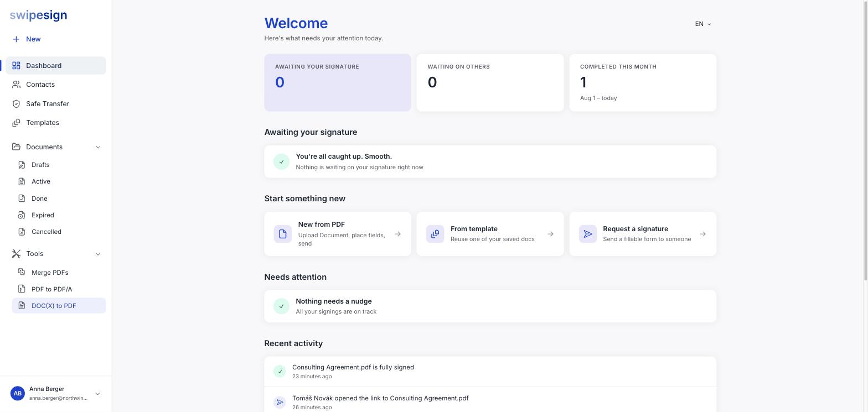Select the Merge PDFs tool

click(59, 272)
